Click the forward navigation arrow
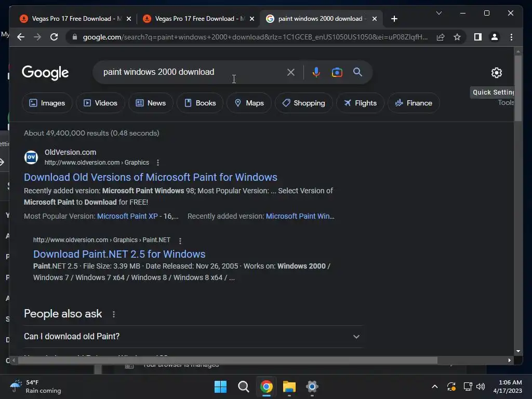The width and height of the screenshot is (532, 399). [x=37, y=37]
